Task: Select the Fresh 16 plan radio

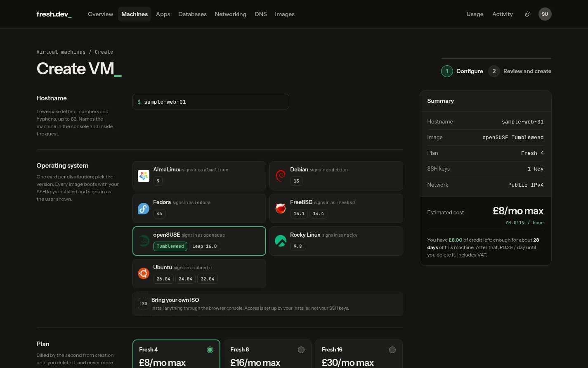Action: tap(392, 350)
